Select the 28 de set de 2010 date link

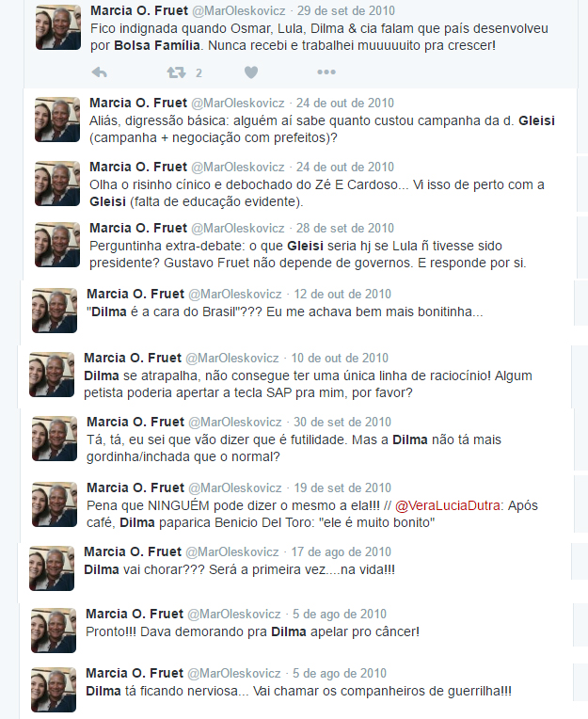[x=344, y=228]
